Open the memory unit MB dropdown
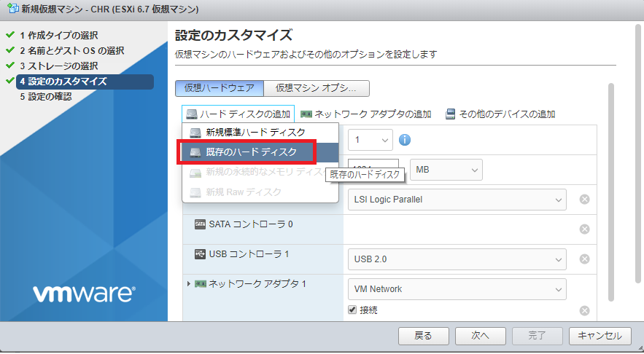 pos(446,170)
